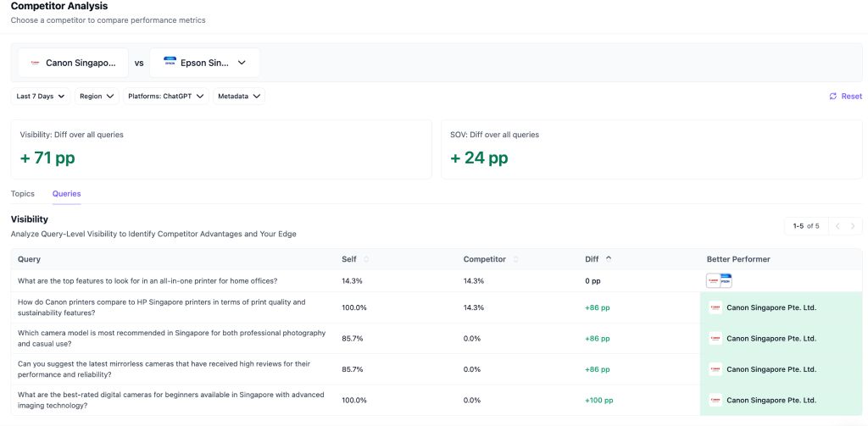Go to previous page of queries
Image resolution: width=868 pixels, height=426 pixels.
(x=837, y=226)
